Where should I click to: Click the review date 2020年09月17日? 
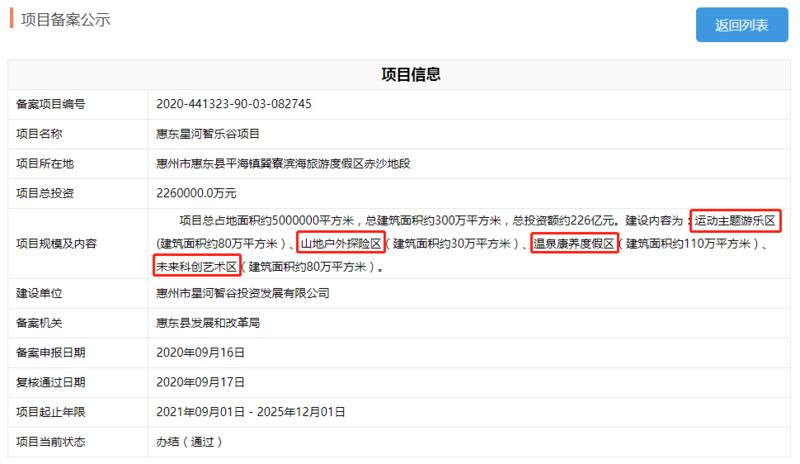(x=201, y=382)
